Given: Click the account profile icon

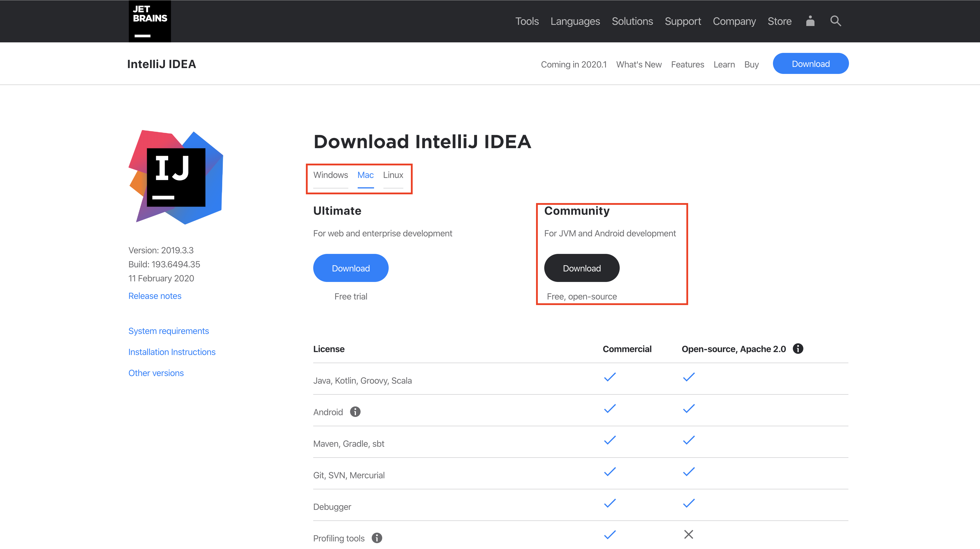Looking at the screenshot, I should coord(810,21).
